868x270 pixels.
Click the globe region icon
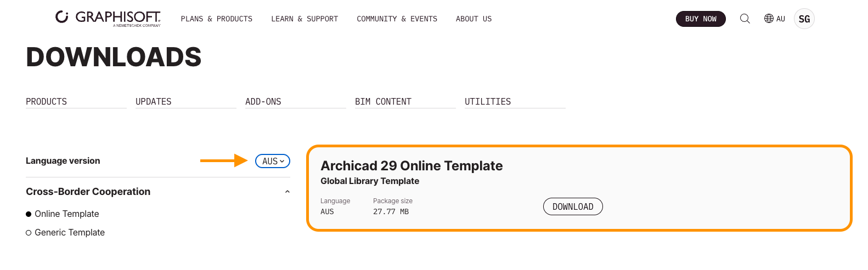pyautogui.click(x=769, y=19)
